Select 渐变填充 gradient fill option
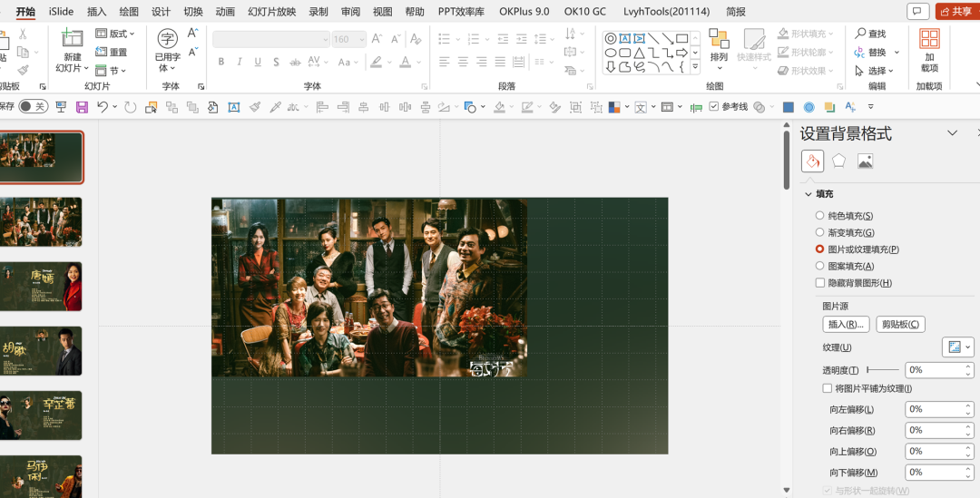The width and height of the screenshot is (980, 498). [819, 232]
